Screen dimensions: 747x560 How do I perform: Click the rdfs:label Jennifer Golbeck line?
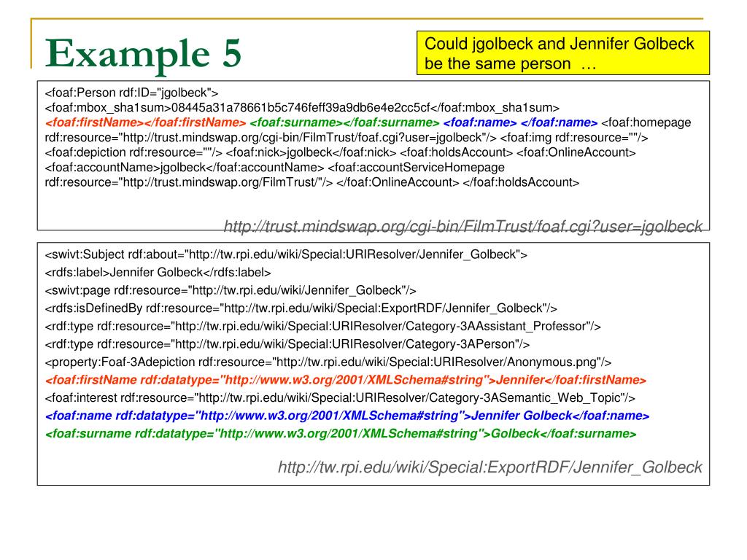coord(158,273)
